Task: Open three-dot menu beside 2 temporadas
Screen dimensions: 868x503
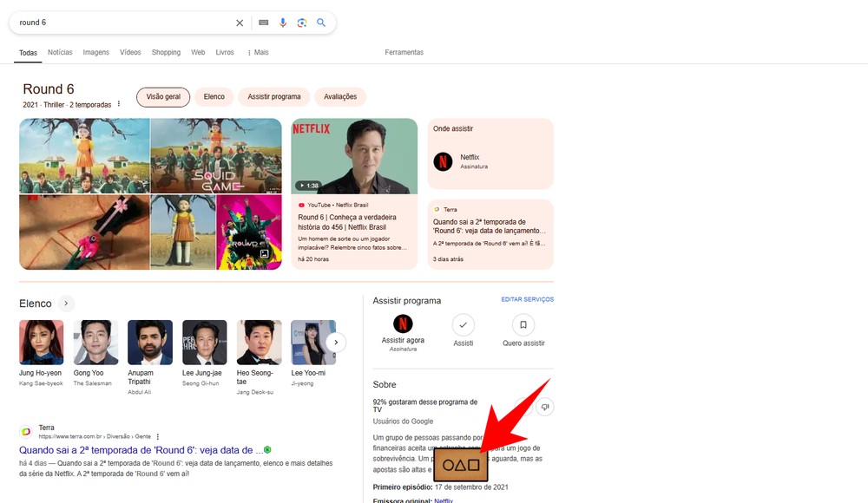Action: tap(118, 103)
